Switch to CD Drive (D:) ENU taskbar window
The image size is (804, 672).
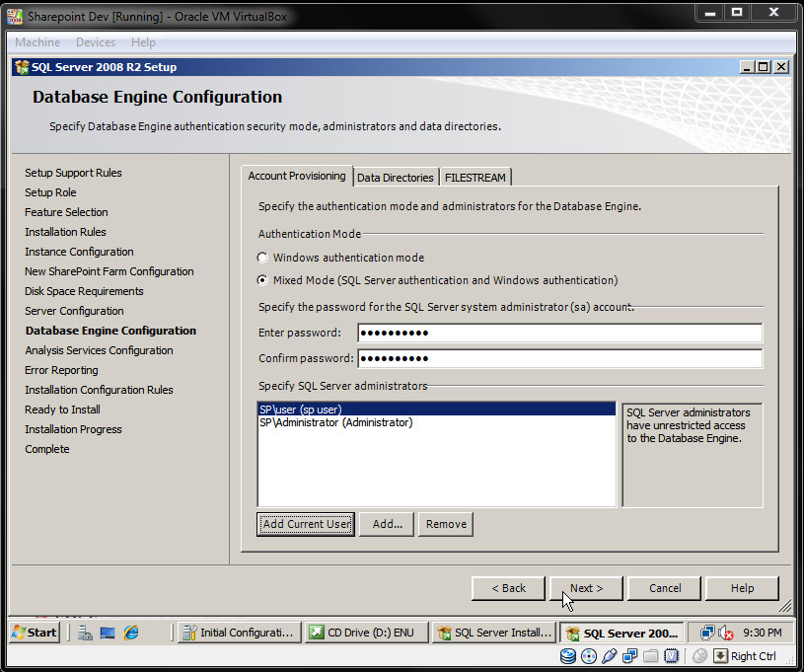point(366,633)
